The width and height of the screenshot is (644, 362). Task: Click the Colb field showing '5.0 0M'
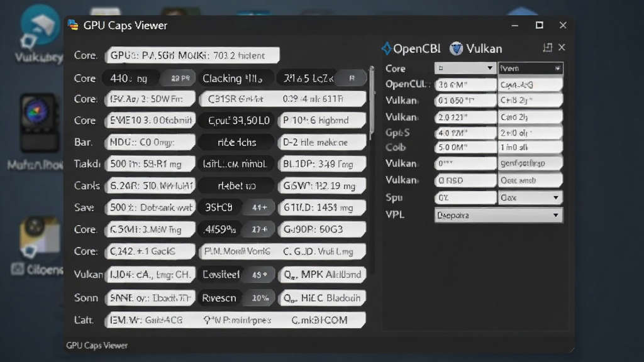[465, 147]
